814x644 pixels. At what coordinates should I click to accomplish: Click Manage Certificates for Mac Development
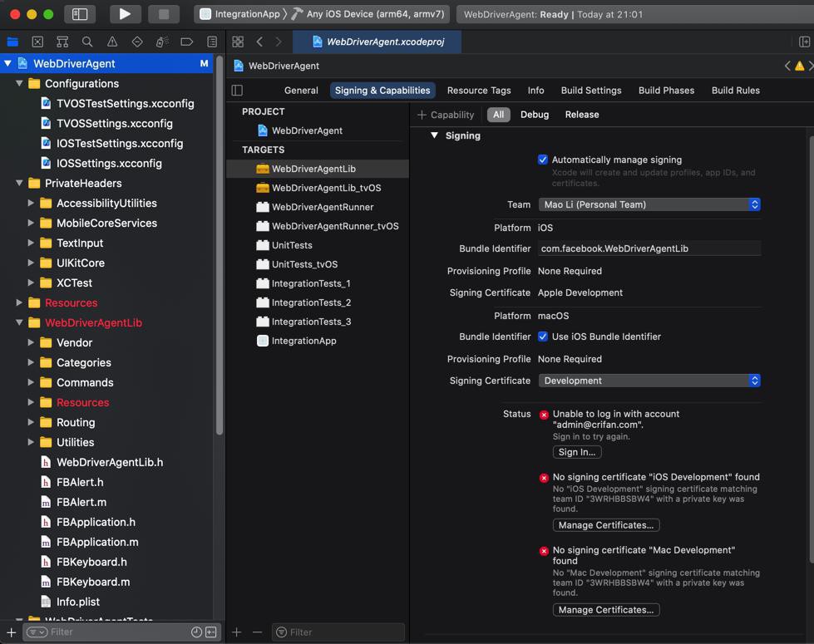pyautogui.click(x=606, y=610)
